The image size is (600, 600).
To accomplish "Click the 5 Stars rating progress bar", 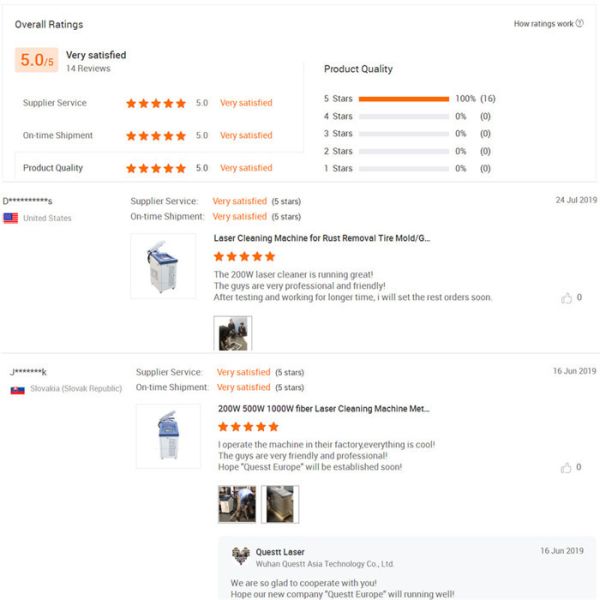I will click(x=404, y=99).
